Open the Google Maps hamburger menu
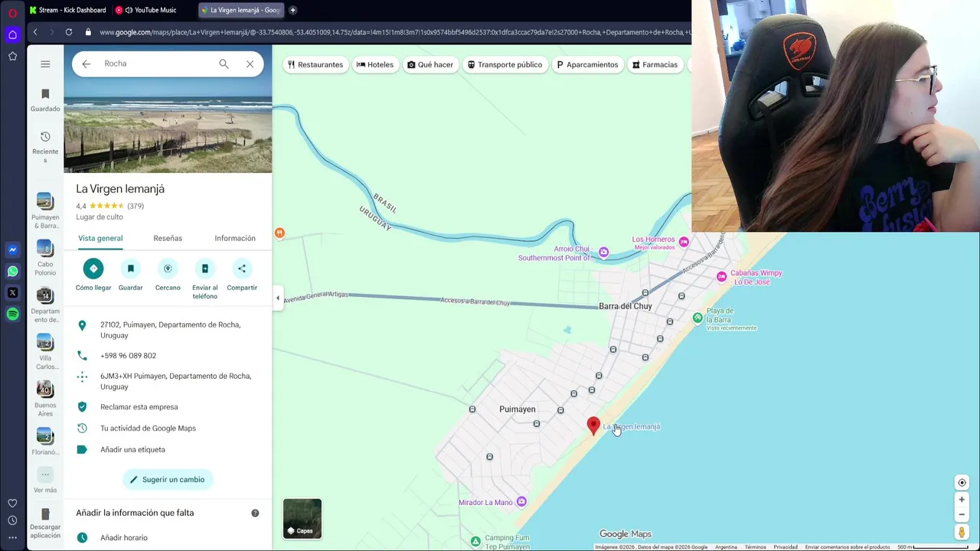This screenshot has width=980, height=551. pyautogui.click(x=45, y=64)
